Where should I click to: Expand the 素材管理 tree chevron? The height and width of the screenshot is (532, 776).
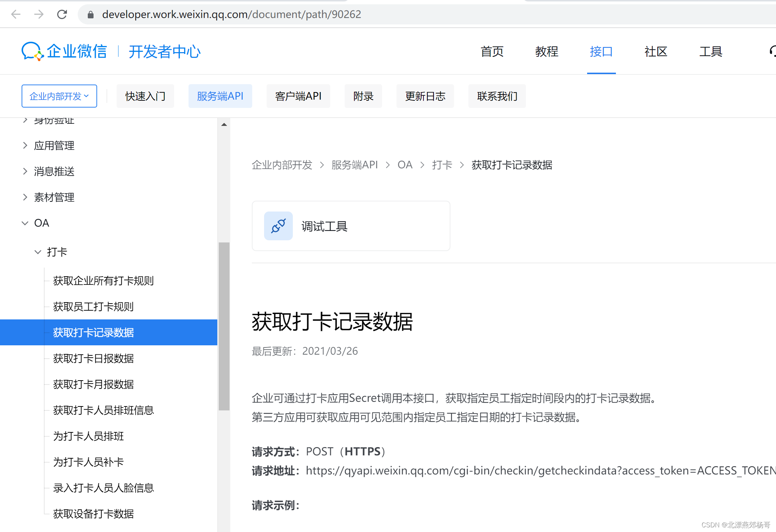(x=25, y=197)
